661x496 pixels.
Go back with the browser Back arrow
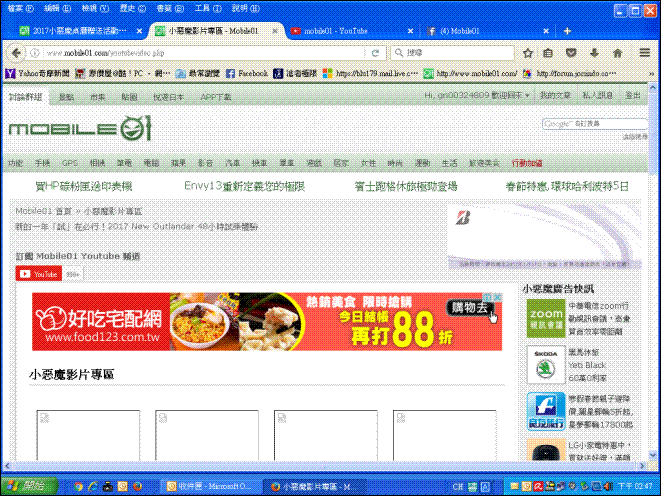click(16, 53)
